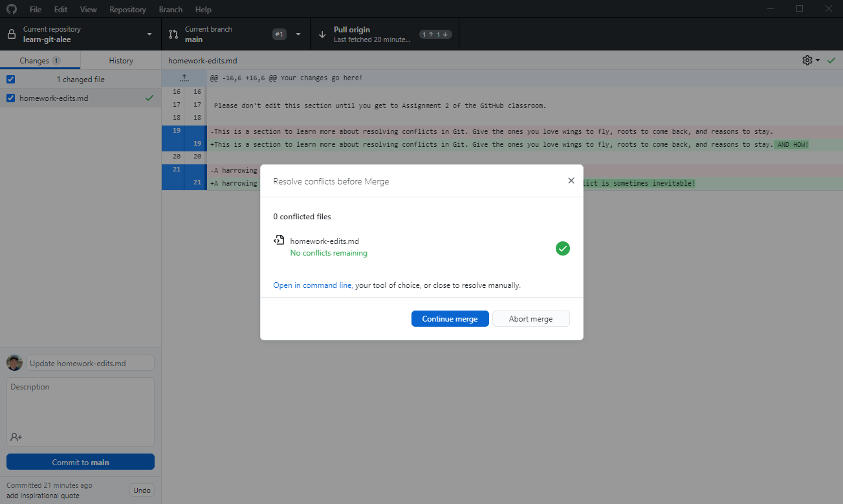Click the file icon next to homework-edits.md in the dialog
This screenshot has width=843, height=504.
pyautogui.click(x=279, y=240)
